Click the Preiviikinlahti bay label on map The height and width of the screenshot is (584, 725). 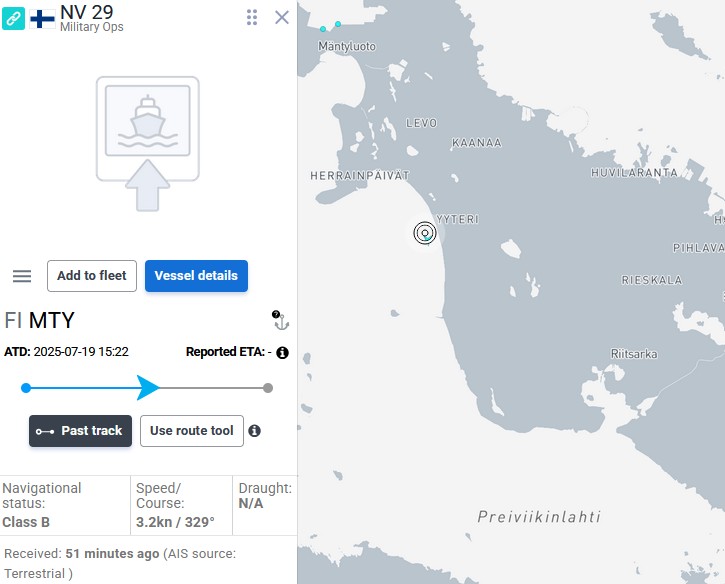pyautogui.click(x=539, y=517)
